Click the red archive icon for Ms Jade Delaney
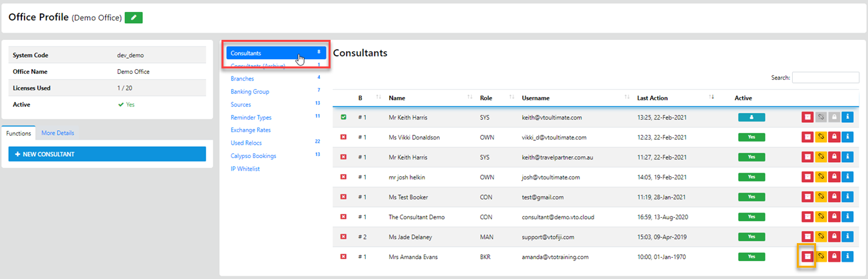 tap(807, 236)
